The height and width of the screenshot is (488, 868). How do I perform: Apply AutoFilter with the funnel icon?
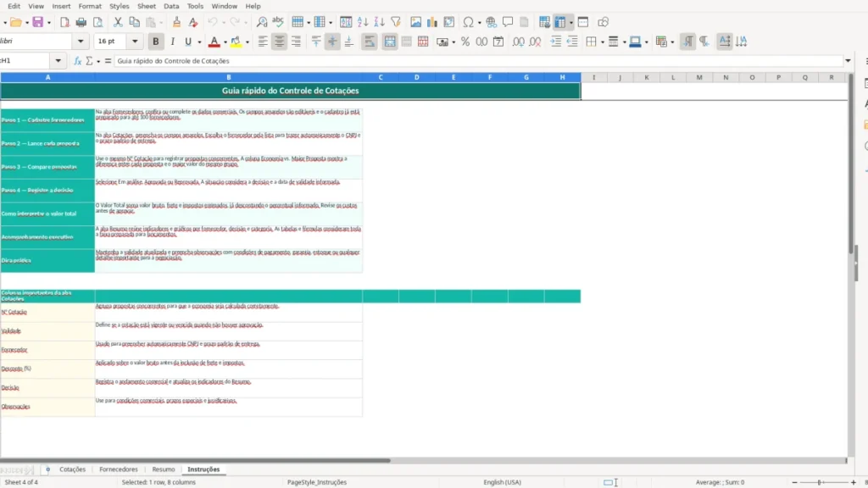pos(396,22)
